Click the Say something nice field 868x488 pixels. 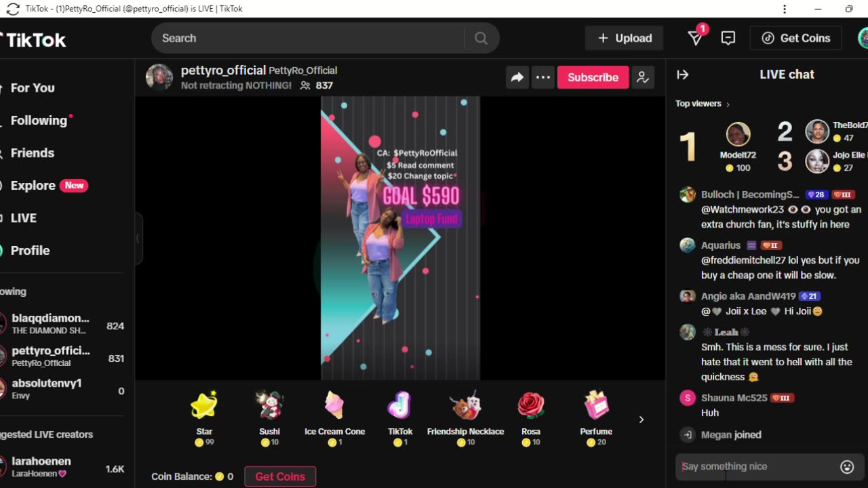tap(758, 466)
